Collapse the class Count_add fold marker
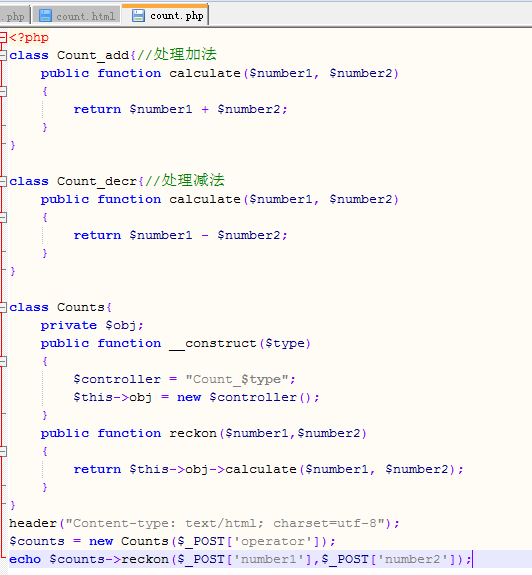532x575 pixels. (3, 55)
